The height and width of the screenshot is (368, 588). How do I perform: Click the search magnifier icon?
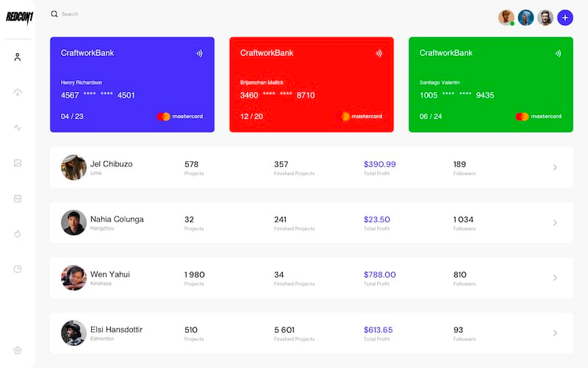(x=54, y=14)
